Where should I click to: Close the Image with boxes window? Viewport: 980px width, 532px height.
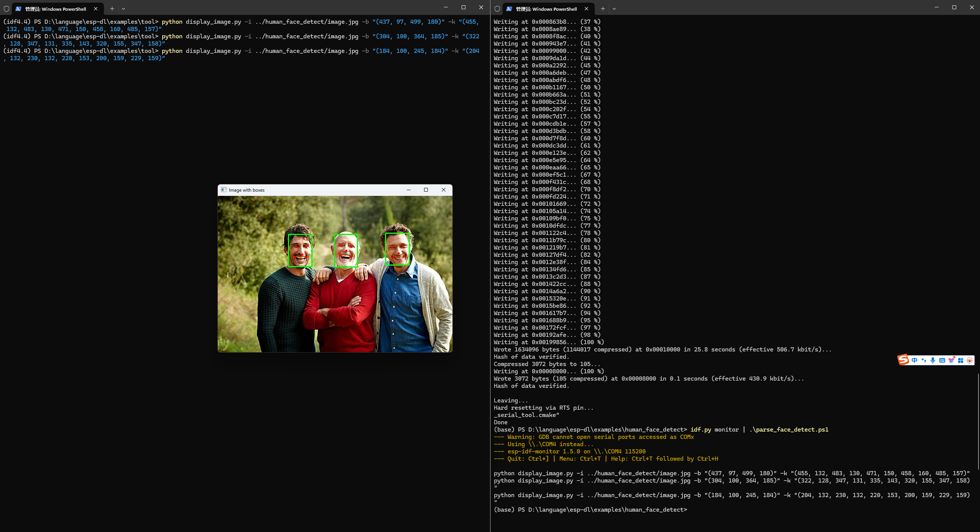coord(444,190)
